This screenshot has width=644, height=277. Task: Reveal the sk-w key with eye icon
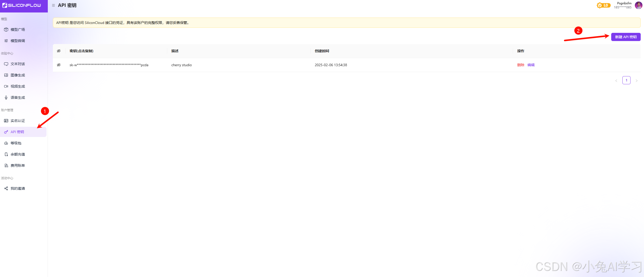(59, 65)
